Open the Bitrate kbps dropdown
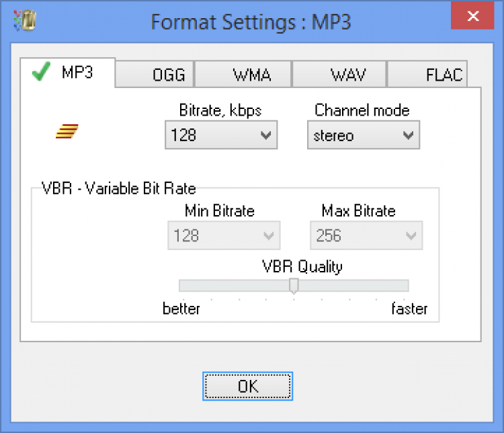This screenshot has height=433, width=504. coord(220,135)
